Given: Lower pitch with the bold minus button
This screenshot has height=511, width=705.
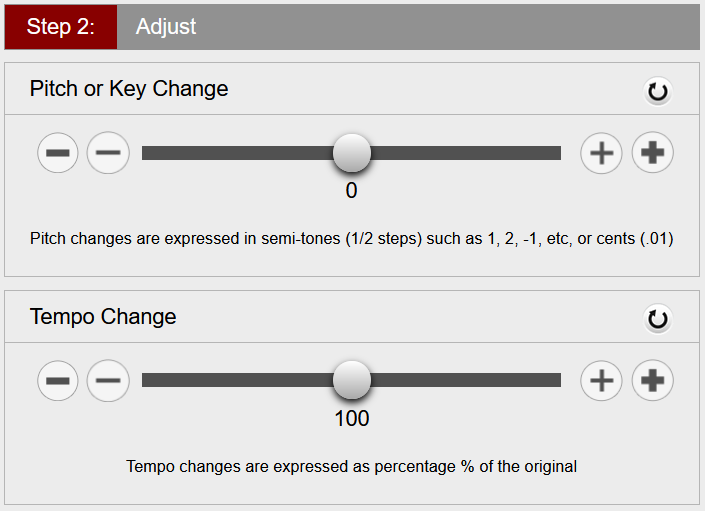Looking at the screenshot, I should click(58, 153).
